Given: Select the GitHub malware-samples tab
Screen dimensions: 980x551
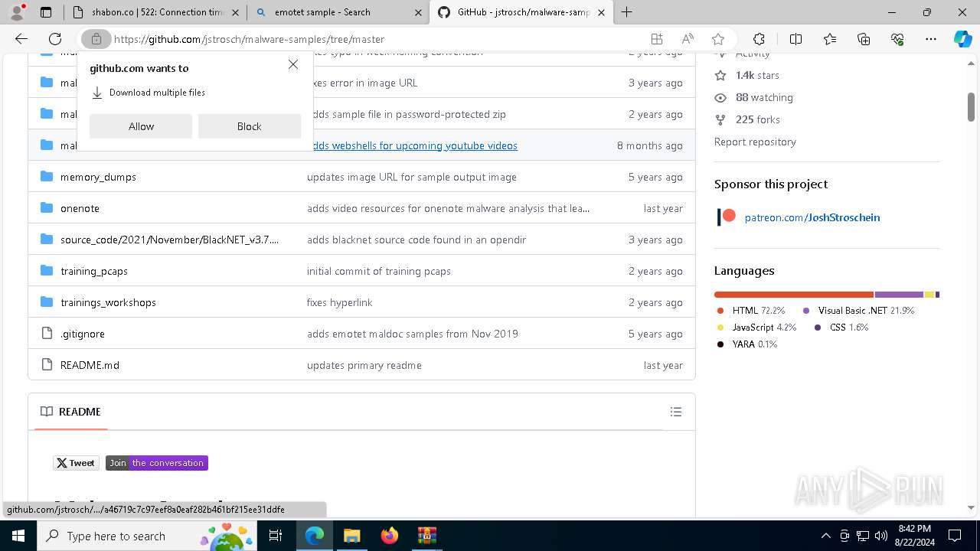Looking at the screenshot, I should click(521, 12).
